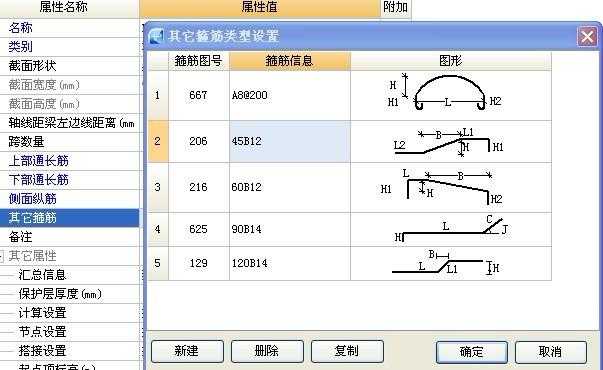Click stirrup number cell 216

pyautogui.click(x=198, y=187)
